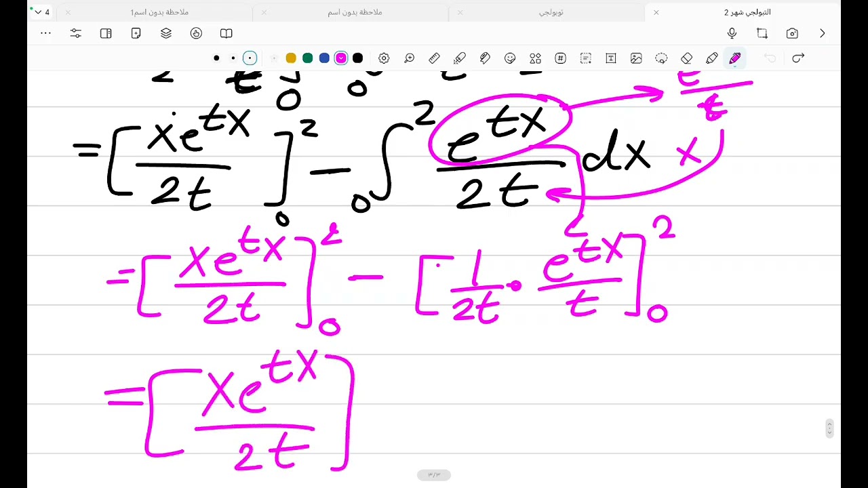Expand the selected magenta color swatch
Image resolution: width=868 pixels, height=488 pixels.
pyautogui.click(x=341, y=58)
